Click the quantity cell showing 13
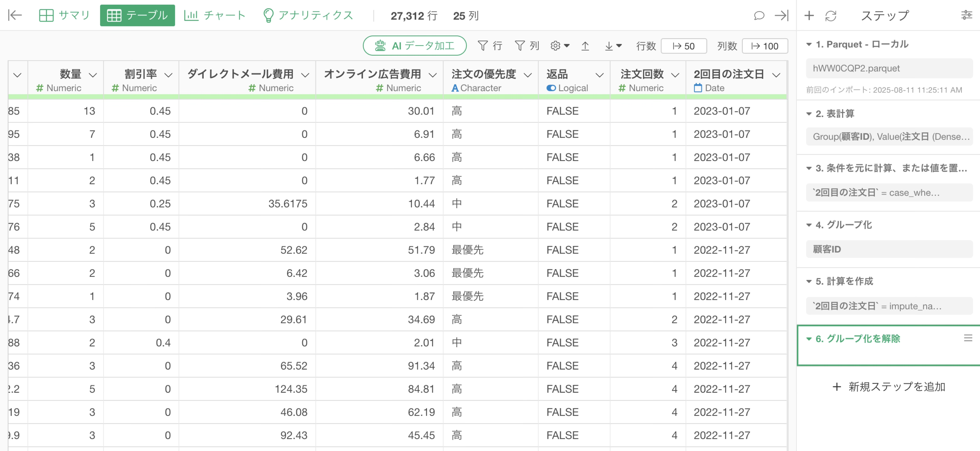Viewport: 980px width, 451px height. pyautogui.click(x=66, y=111)
